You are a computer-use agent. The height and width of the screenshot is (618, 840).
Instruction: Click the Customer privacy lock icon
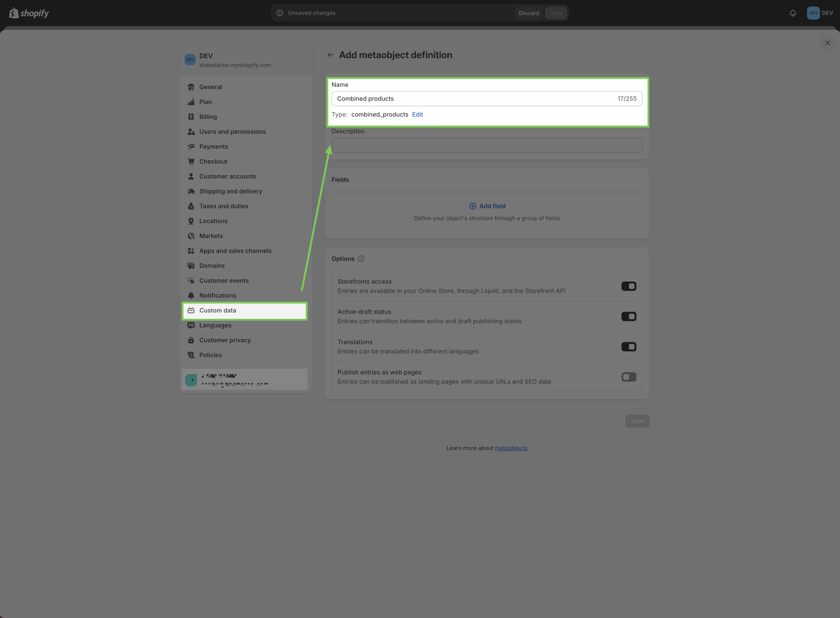click(x=191, y=340)
